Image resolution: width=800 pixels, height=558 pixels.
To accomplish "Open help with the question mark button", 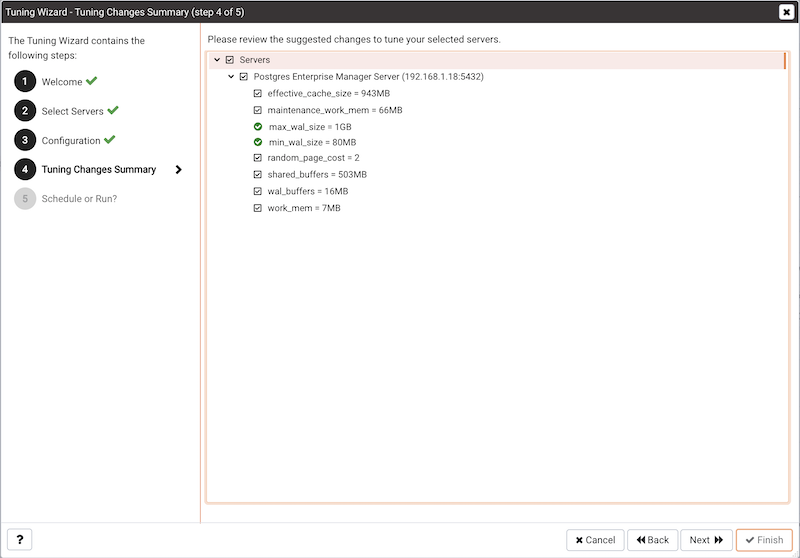I will pyautogui.click(x=19, y=540).
